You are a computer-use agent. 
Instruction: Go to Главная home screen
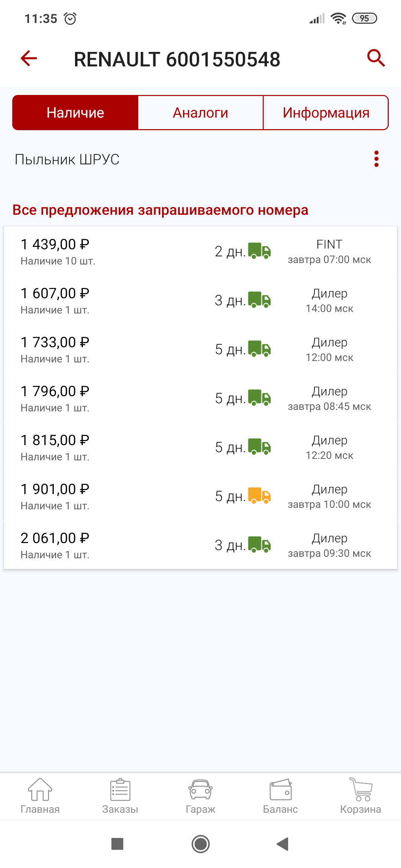(40, 796)
